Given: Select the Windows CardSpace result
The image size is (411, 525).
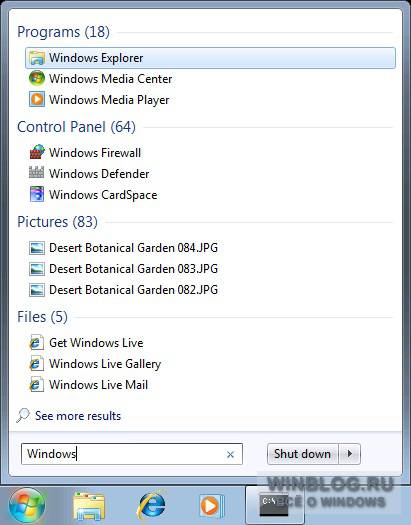Looking at the screenshot, I should [x=103, y=195].
